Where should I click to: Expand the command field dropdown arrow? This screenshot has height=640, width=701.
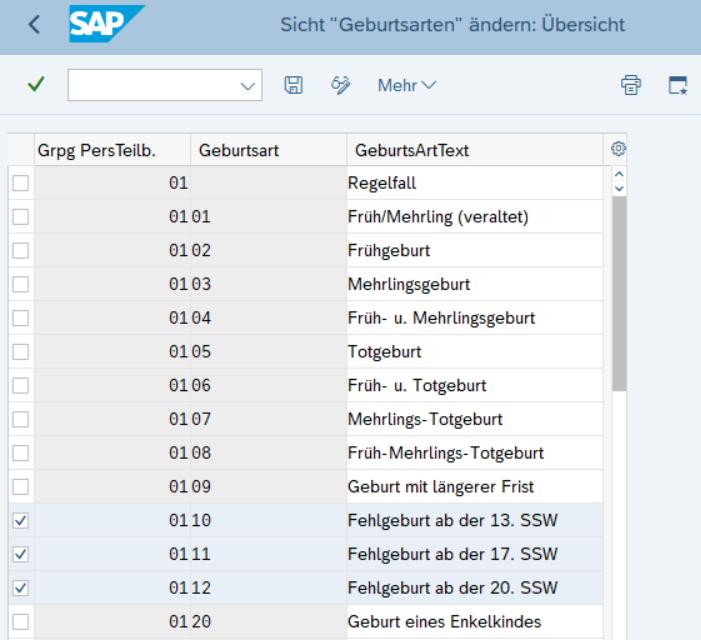[x=247, y=85]
